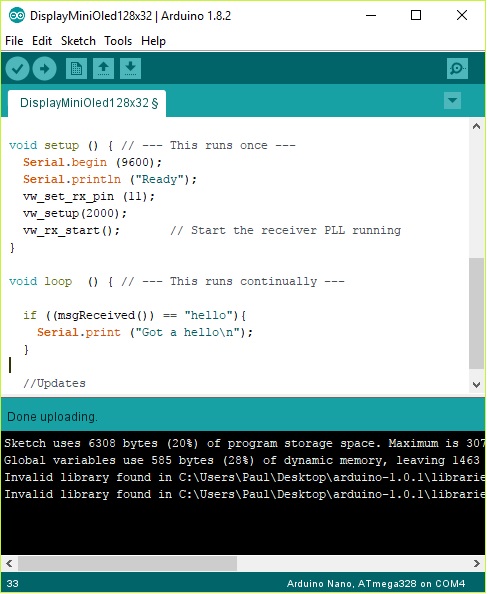The width and height of the screenshot is (488, 594).
Task: Click the editor scrollbar down arrow
Action: click(477, 385)
